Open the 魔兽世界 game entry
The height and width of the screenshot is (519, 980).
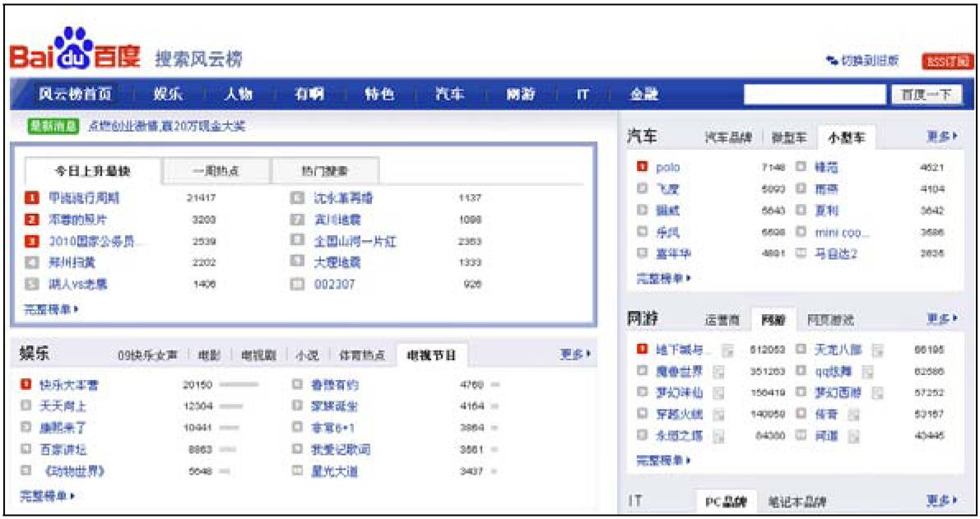click(679, 372)
